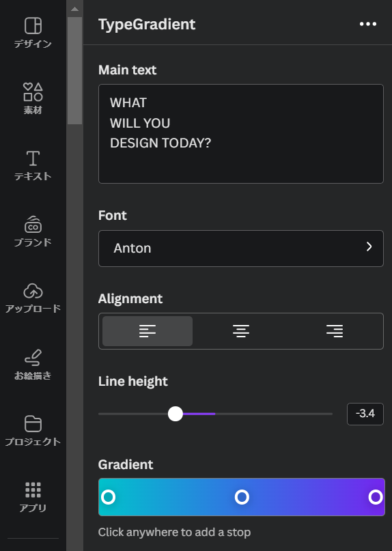Select center text alignment

(x=241, y=331)
